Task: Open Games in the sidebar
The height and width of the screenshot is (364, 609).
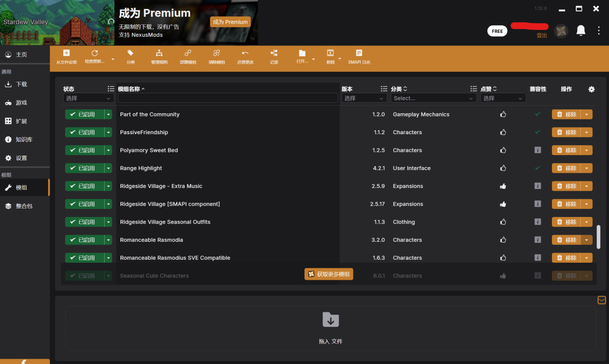Action: (x=25, y=103)
